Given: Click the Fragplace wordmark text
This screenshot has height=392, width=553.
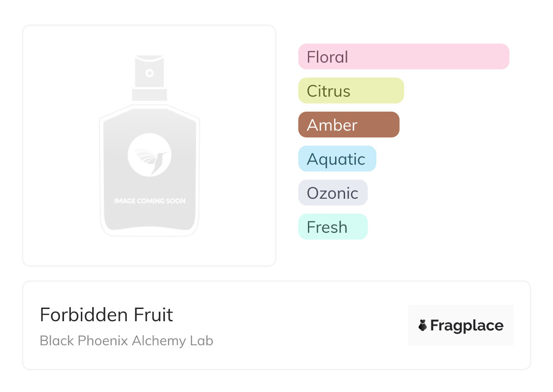Looking at the screenshot, I should click(x=467, y=325).
